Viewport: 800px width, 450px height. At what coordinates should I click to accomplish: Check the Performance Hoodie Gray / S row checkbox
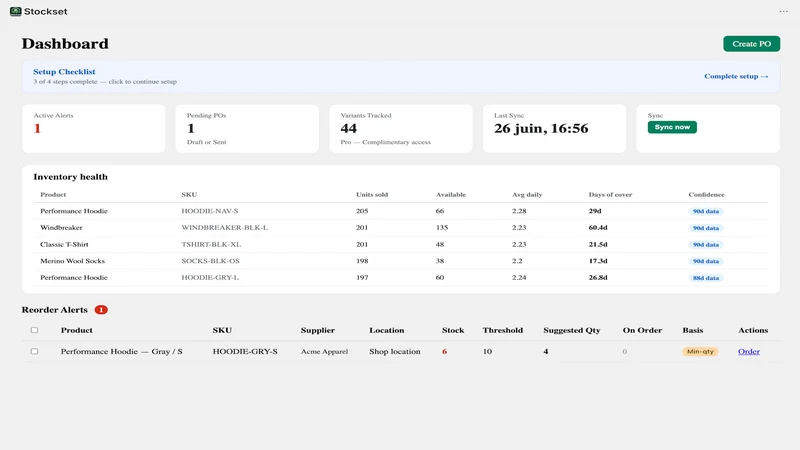34,352
